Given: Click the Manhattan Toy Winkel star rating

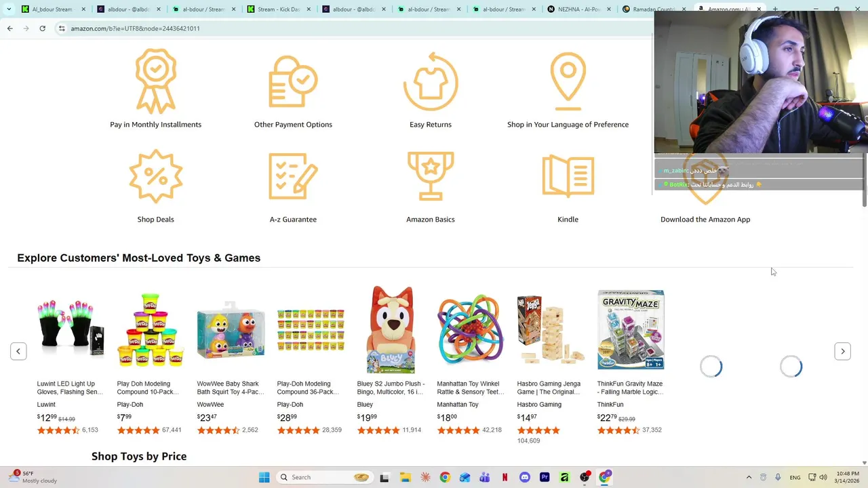Looking at the screenshot, I should click(458, 430).
